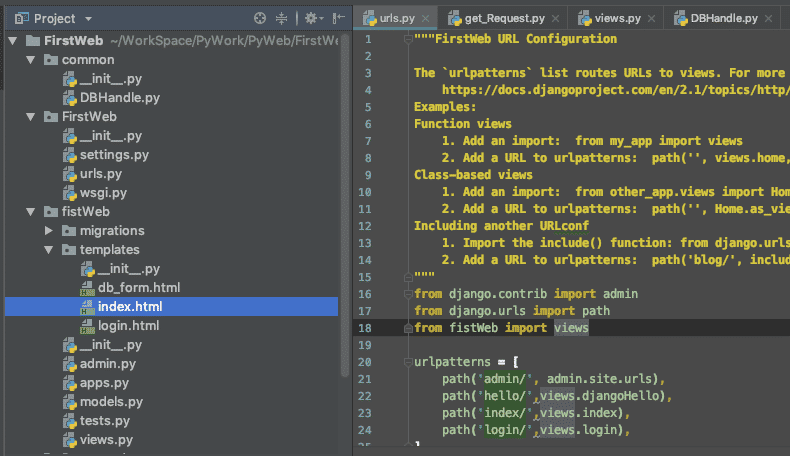Collapse the templates folder
Image resolution: width=790 pixels, height=456 pixels.
tap(49, 250)
